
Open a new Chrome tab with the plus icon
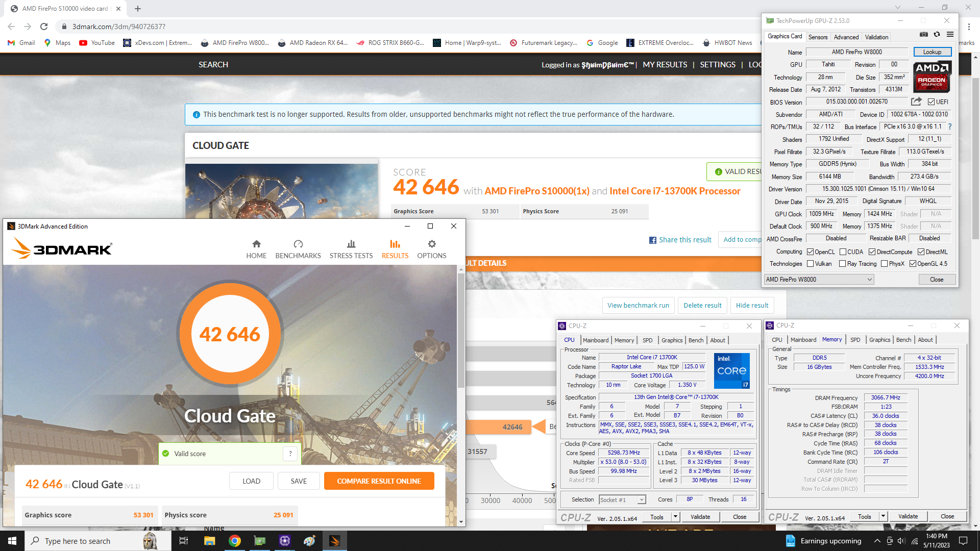point(138,9)
